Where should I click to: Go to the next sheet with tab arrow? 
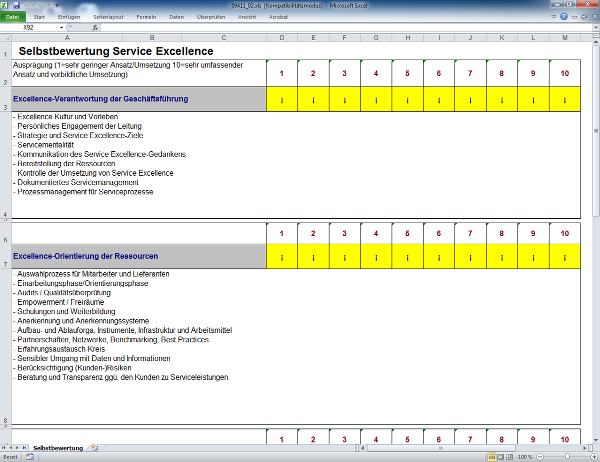[17, 447]
